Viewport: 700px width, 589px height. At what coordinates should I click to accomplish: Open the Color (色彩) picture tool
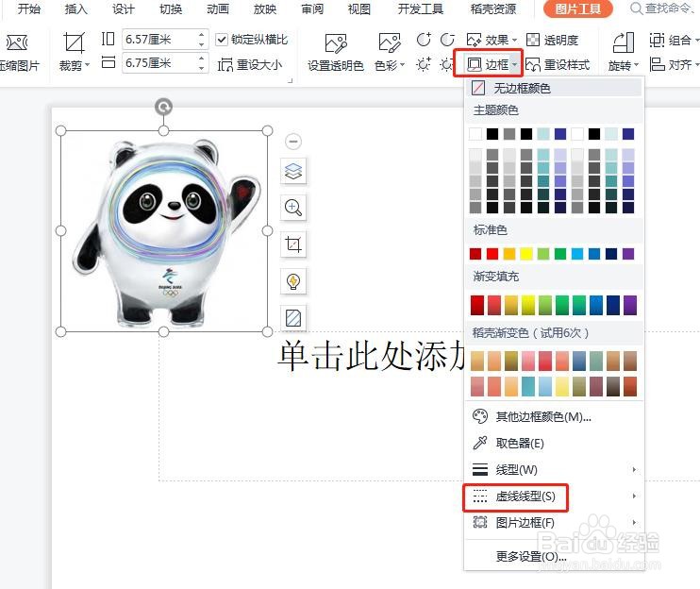(390, 43)
